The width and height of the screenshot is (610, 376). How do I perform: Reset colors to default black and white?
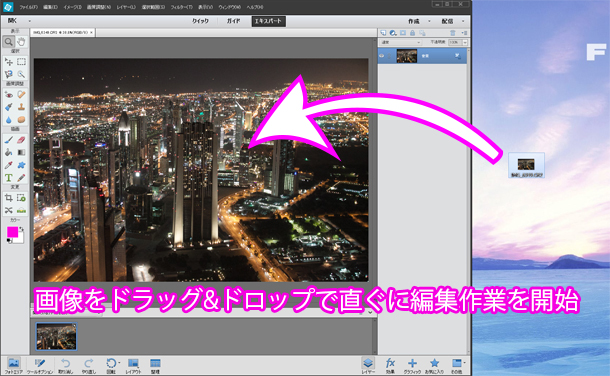pos(9,241)
